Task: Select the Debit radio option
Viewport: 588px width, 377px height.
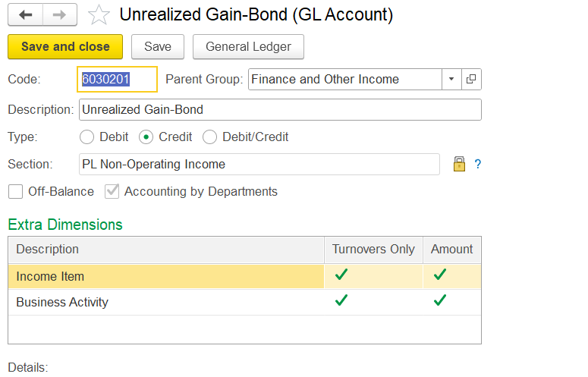Action: (86, 137)
